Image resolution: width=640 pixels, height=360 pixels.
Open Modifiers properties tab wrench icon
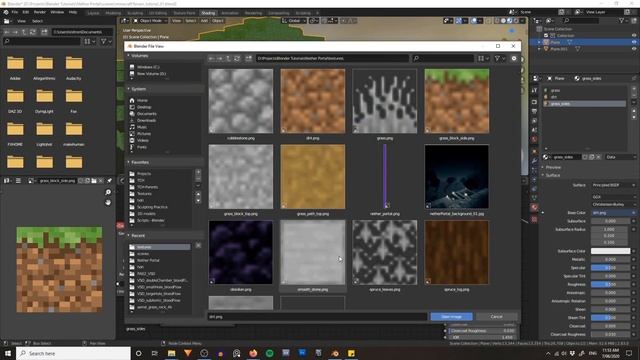(x=534, y=160)
